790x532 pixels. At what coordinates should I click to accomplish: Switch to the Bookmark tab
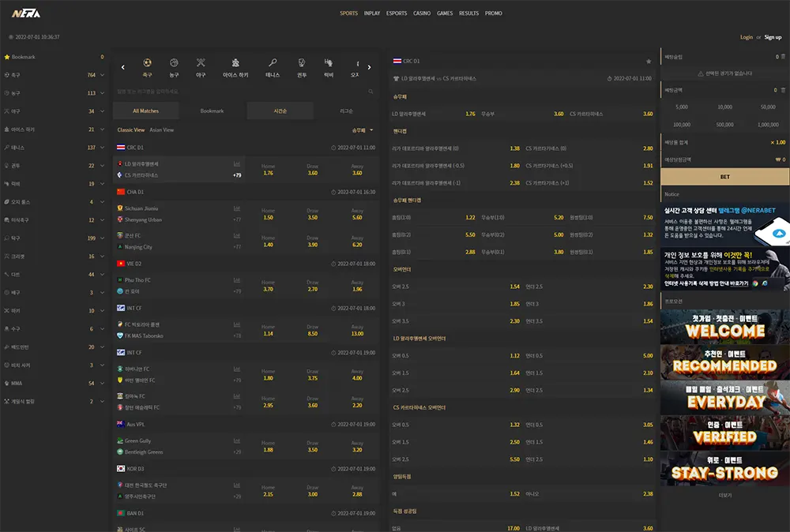click(212, 111)
